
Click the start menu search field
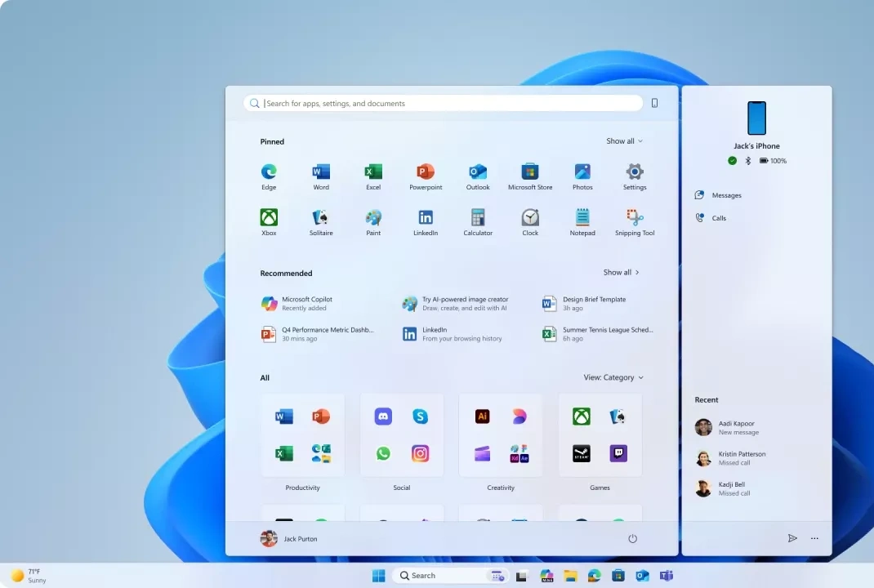pos(444,104)
